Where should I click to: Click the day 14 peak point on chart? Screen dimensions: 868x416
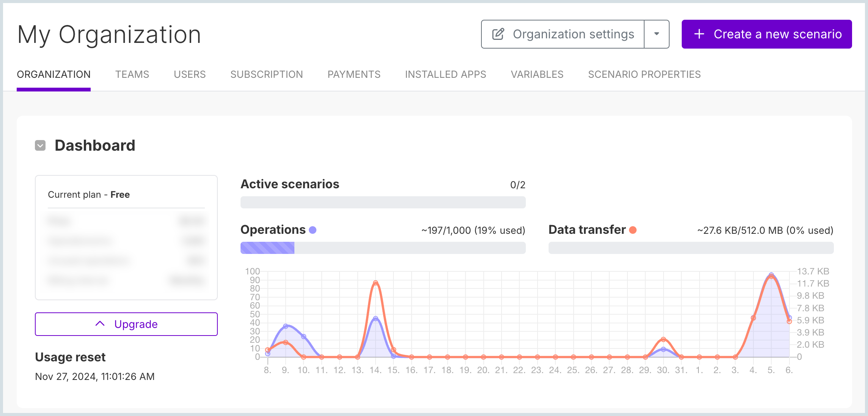[x=375, y=283]
